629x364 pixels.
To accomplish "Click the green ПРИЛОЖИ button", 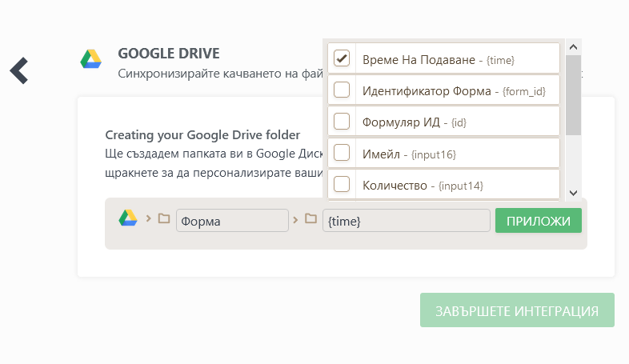I will (538, 221).
